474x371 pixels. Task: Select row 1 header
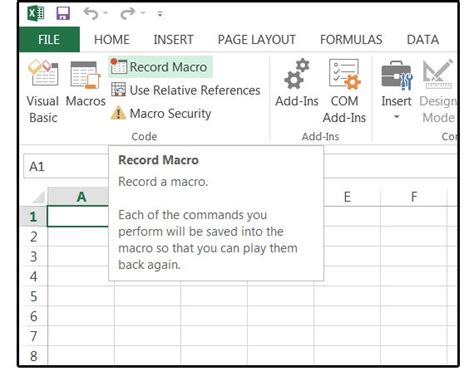coord(33,217)
